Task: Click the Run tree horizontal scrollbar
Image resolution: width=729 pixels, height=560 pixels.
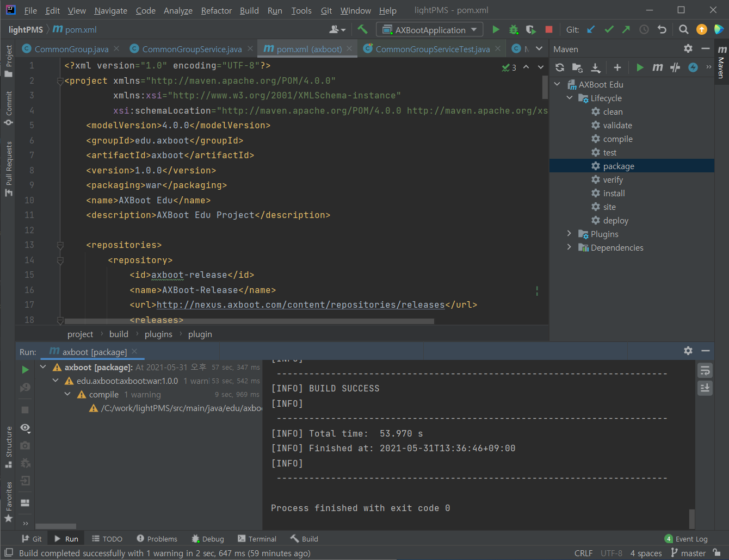Action: click(x=55, y=526)
